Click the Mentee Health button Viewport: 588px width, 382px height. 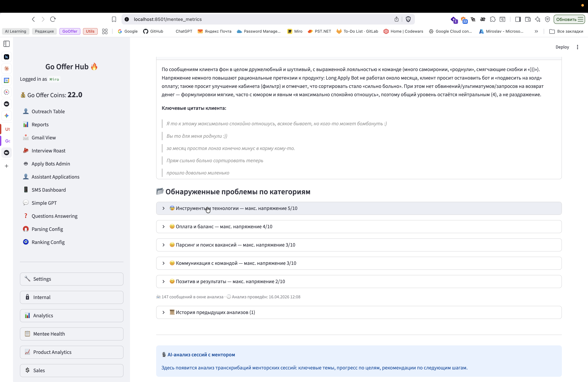[x=72, y=334]
